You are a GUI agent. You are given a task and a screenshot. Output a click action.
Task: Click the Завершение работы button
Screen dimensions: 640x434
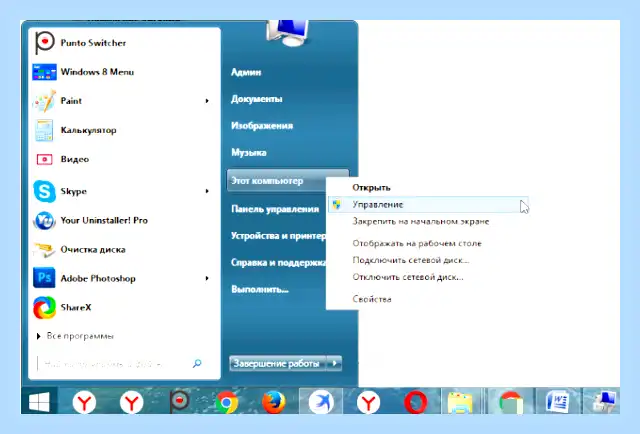278,363
